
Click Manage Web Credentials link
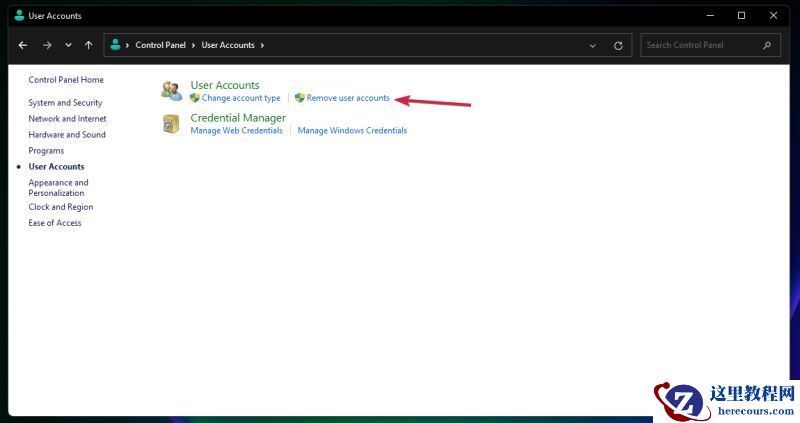tap(236, 131)
